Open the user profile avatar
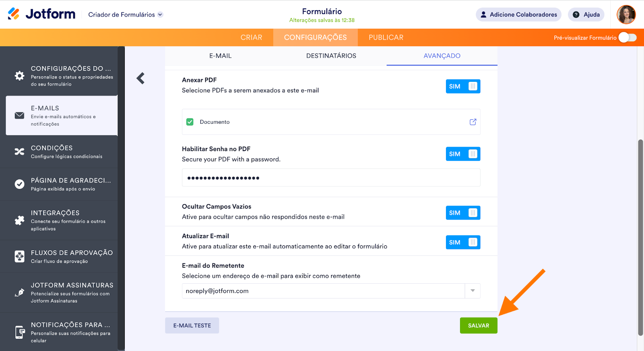Screen dimensions: 644x351 [626, 15]
